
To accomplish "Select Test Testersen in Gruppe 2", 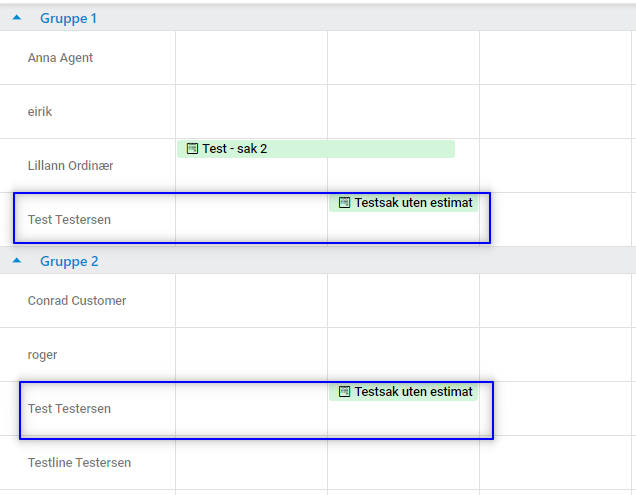I will (x=69, y=409).
